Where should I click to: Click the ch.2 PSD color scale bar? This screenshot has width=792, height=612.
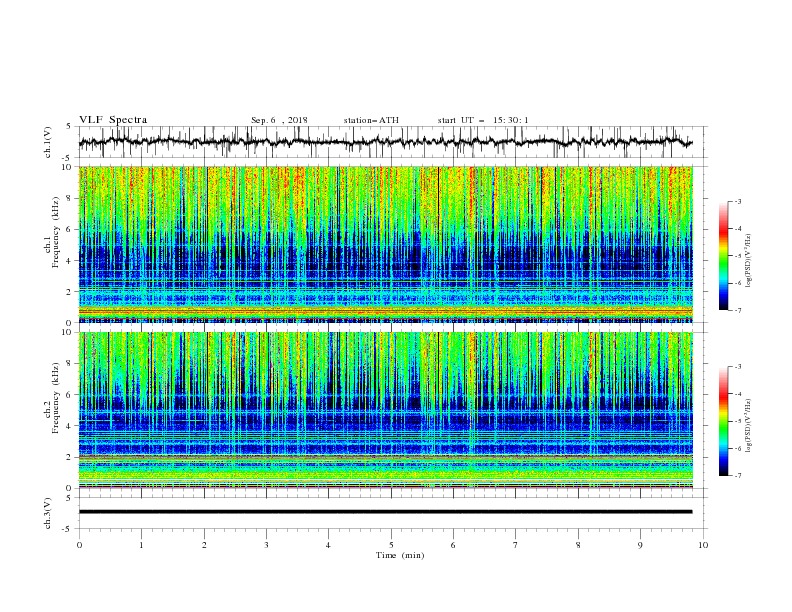click(x=723, y=421)
